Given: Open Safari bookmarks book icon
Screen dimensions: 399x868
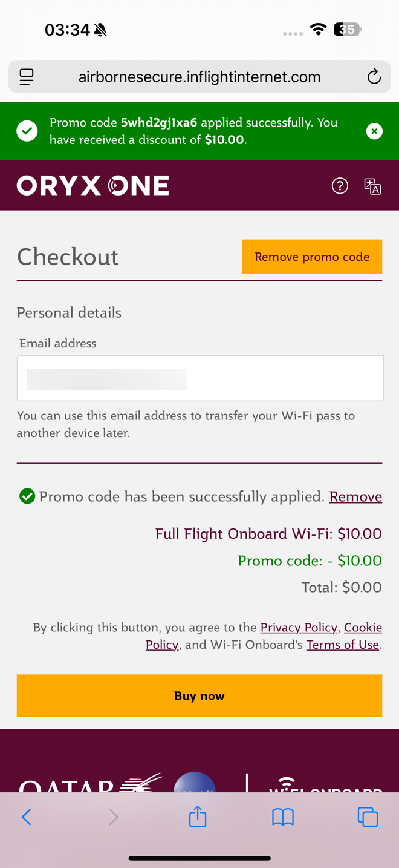Looking at the screenshot, I should coord(283,817).
